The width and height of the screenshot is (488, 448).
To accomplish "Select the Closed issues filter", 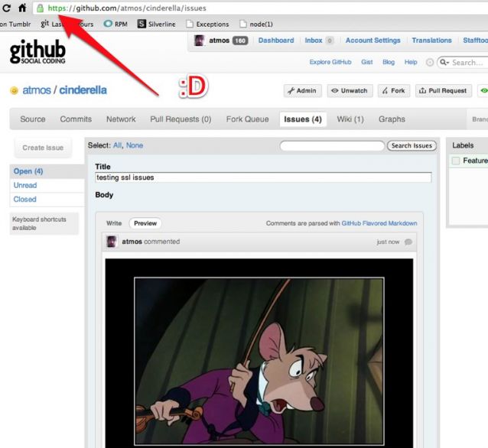I will [x=25, y=199].
